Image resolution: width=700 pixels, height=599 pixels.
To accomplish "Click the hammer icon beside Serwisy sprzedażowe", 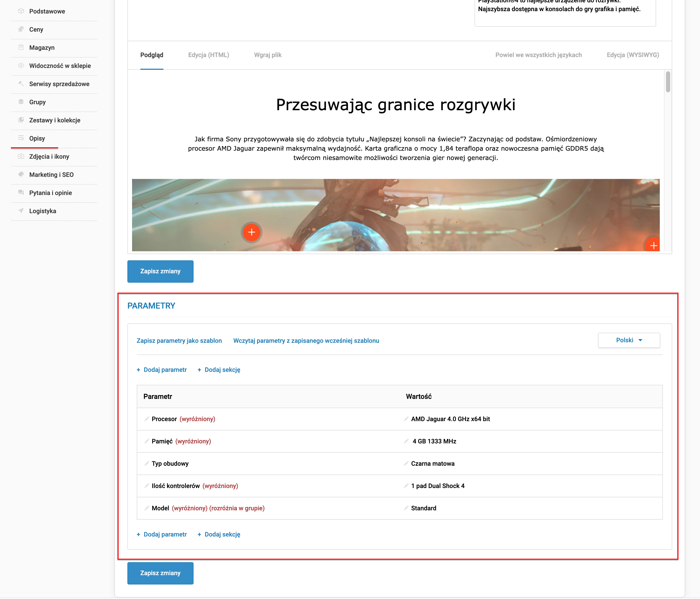I will point(21,84).
